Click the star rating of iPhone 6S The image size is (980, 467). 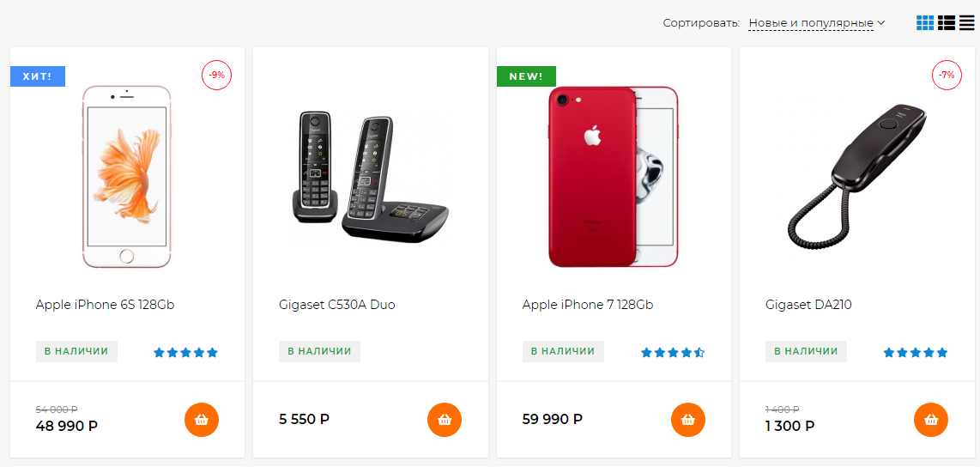[x=186, y=352]
